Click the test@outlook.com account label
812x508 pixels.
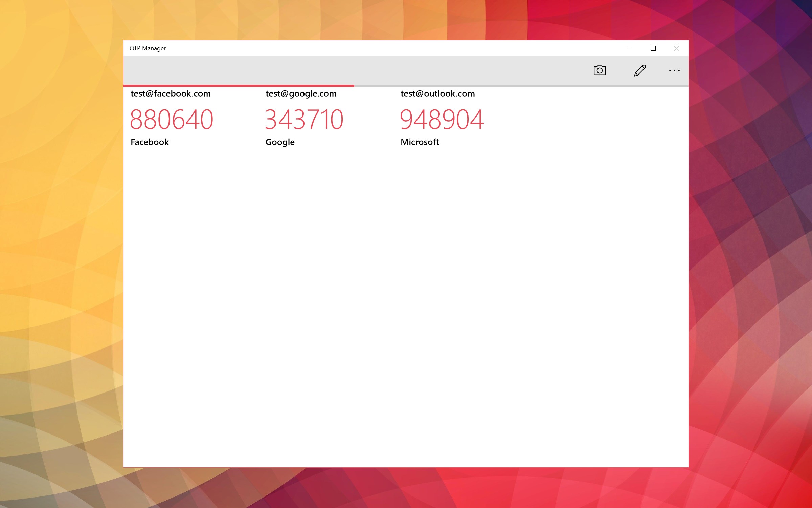coord(437,93)
